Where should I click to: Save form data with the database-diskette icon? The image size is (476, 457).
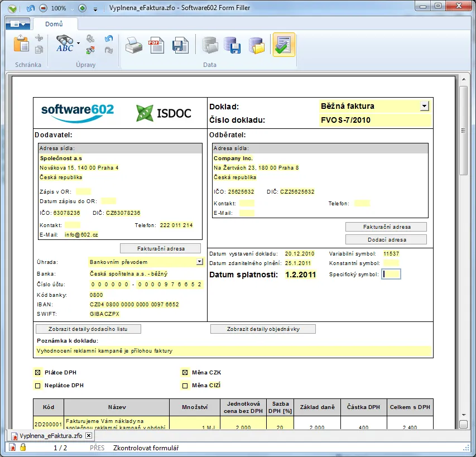point(231,45)
